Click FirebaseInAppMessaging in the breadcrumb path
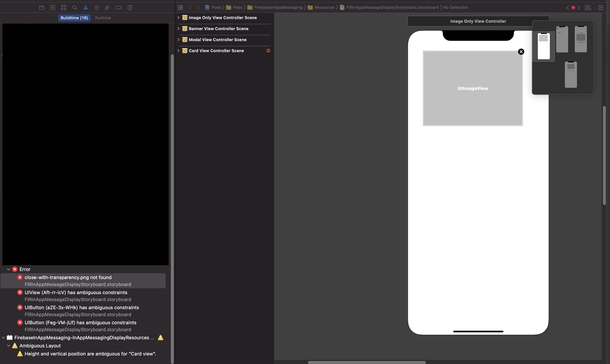 click(x=278, y=8)
